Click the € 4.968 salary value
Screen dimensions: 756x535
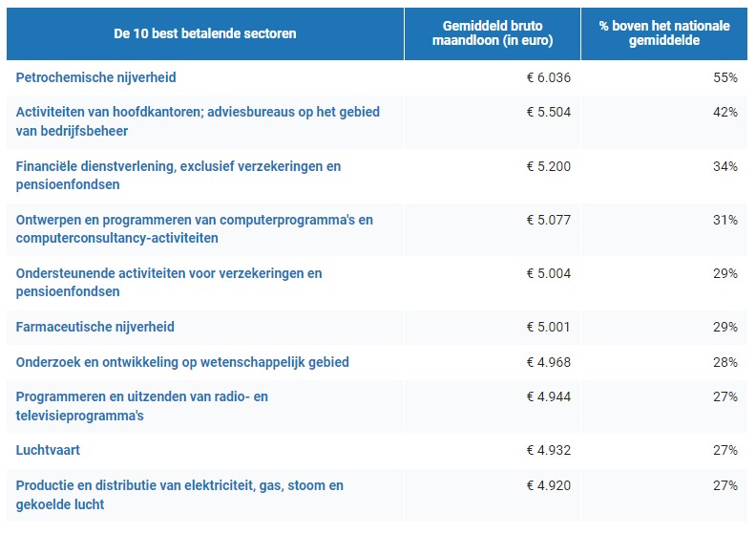[x=548, y=362]
